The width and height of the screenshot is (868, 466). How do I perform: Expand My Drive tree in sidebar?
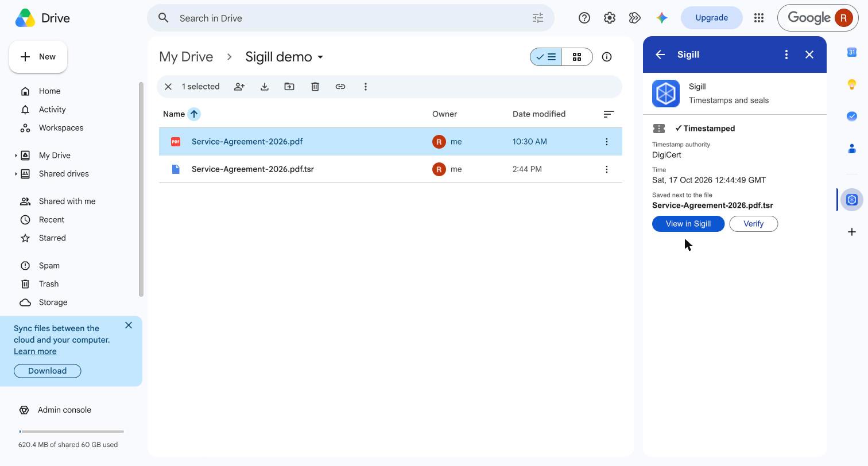pos(16,156)
